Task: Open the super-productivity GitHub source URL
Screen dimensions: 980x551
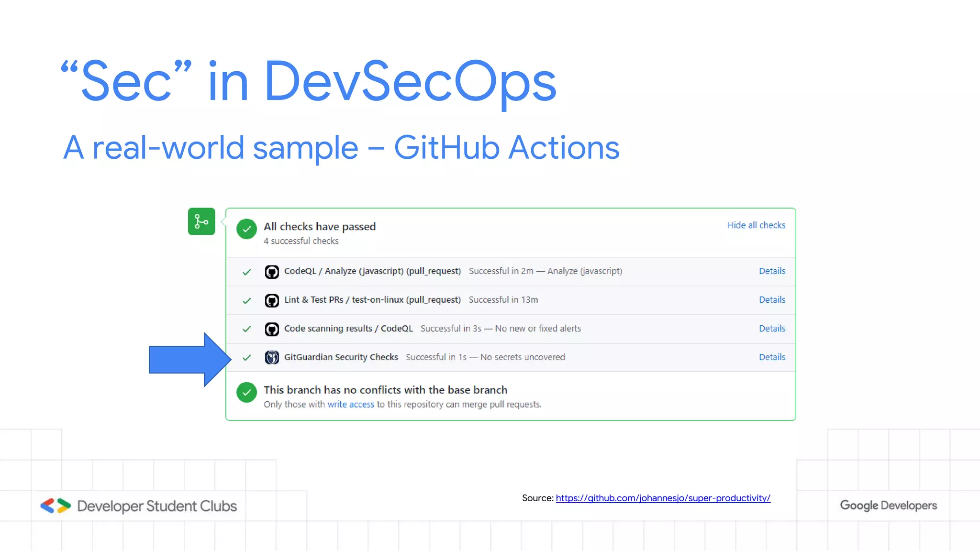Action: 663,498
